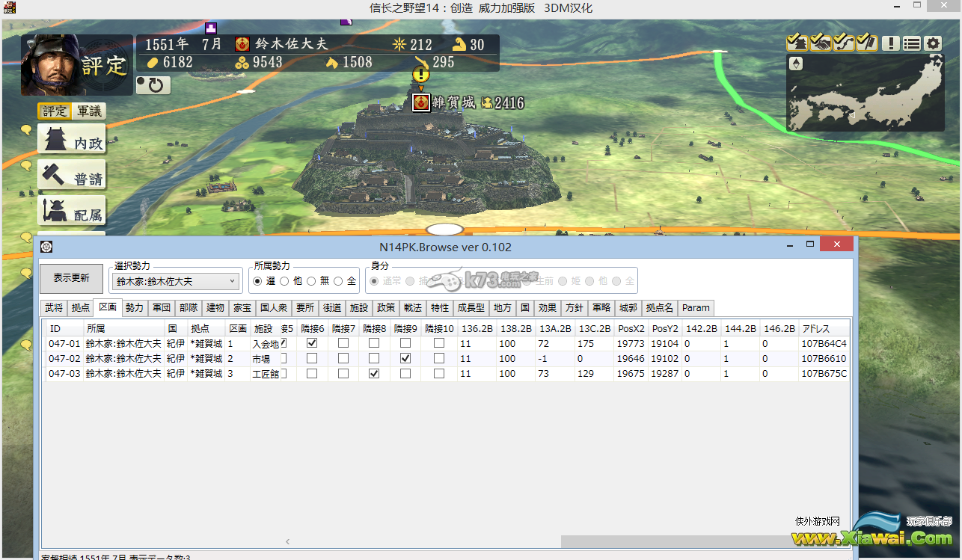Select the 選 radio in 所属勢力

coord(258,281)
